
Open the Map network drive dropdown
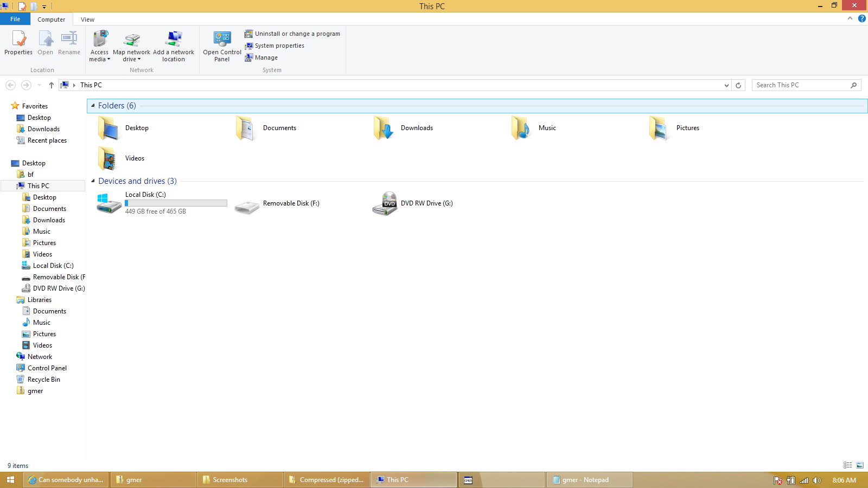click(131, 47)
